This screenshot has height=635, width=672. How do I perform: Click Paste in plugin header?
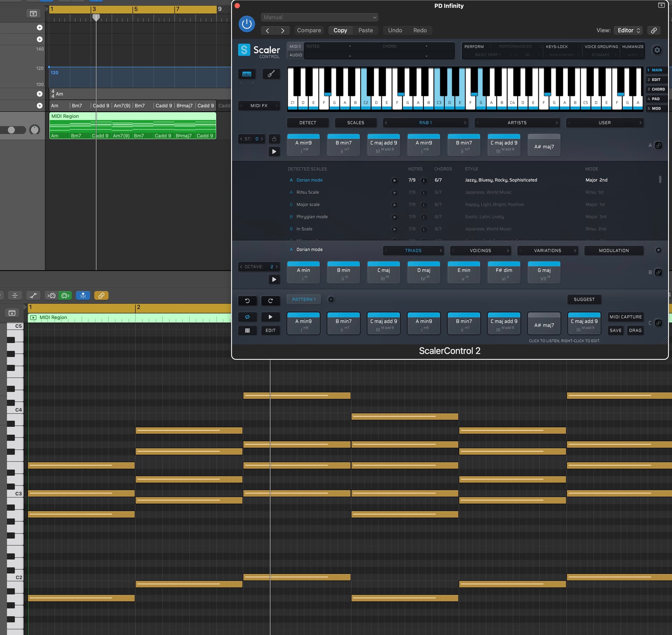pyautogui.click(x=365, y=30)
